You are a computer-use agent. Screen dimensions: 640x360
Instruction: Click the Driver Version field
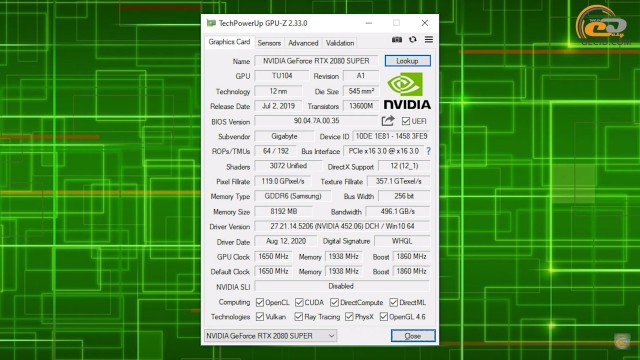pos(342,226)
